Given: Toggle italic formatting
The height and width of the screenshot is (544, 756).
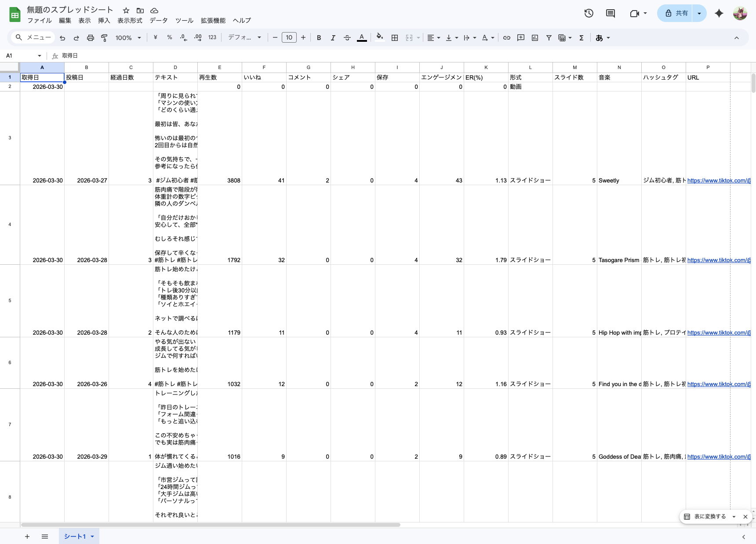Looking at the screenshot, I should click(333, 38).
